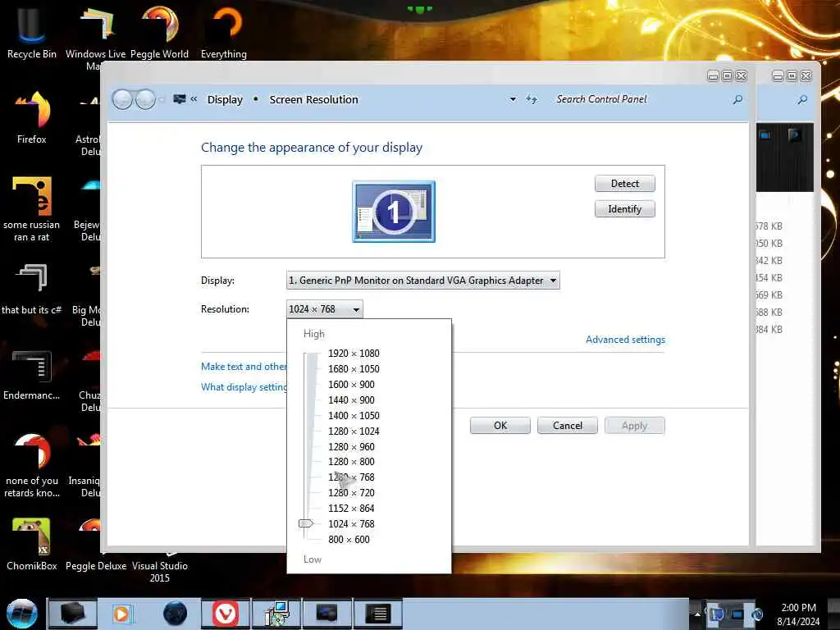Open the Vivaldi browser taskbar icon
840x630 pixels.
[226, 614]
